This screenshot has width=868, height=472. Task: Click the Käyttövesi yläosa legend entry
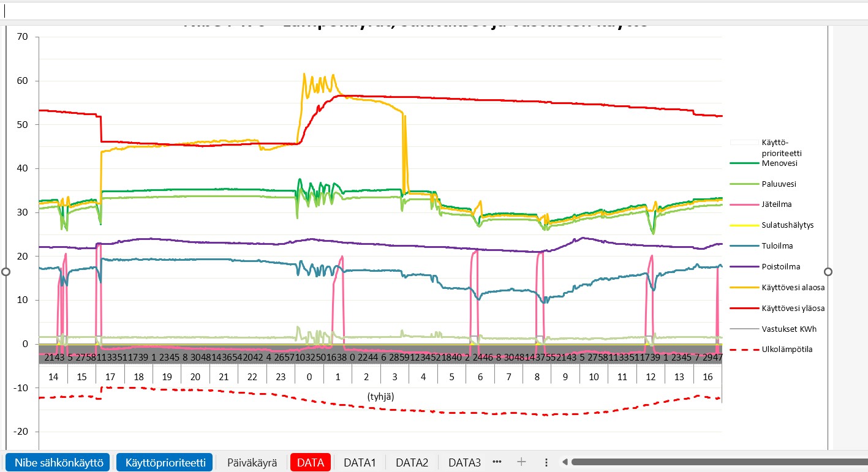point(793,308)
